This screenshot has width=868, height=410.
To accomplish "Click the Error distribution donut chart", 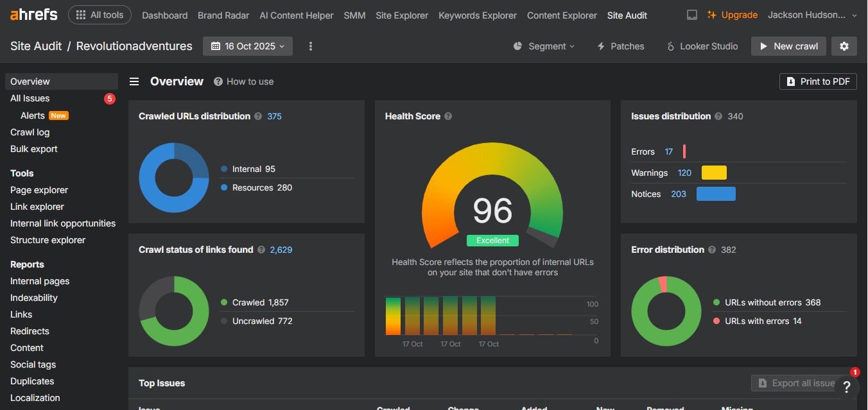I will 666,311.
